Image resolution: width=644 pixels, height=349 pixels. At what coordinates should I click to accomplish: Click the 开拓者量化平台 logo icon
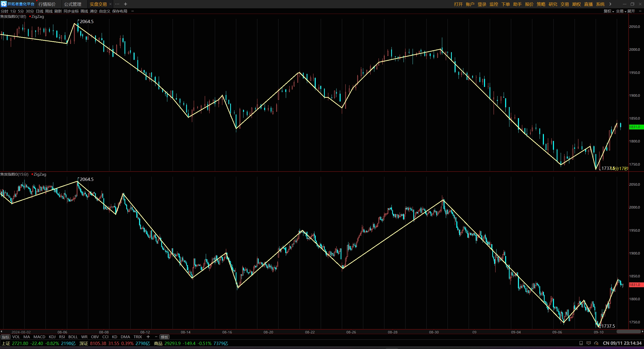pyautogui.click(x=4, y=4)
